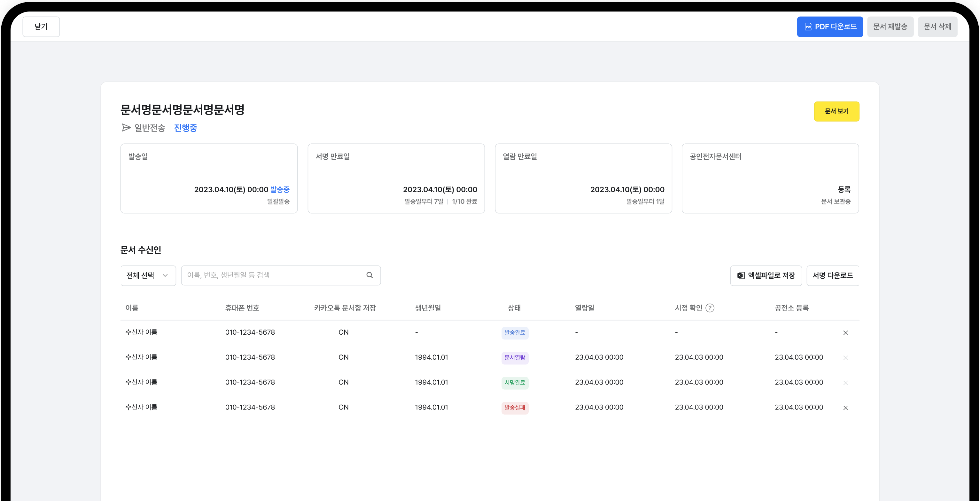
Task: Open the document with 문서 보기
Action: (x=836, y=111)
